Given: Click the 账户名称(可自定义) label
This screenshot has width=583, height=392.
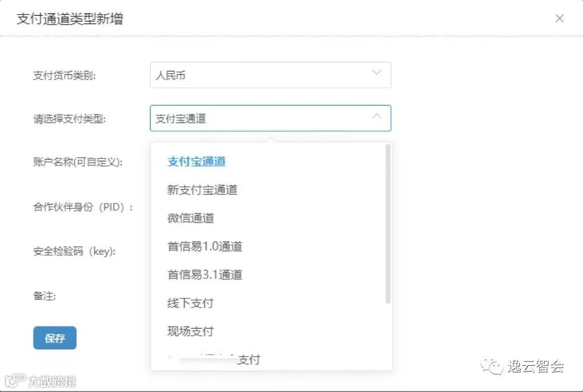Looking at the screenshot, I should pyautogui.click(x=77, y=162).
